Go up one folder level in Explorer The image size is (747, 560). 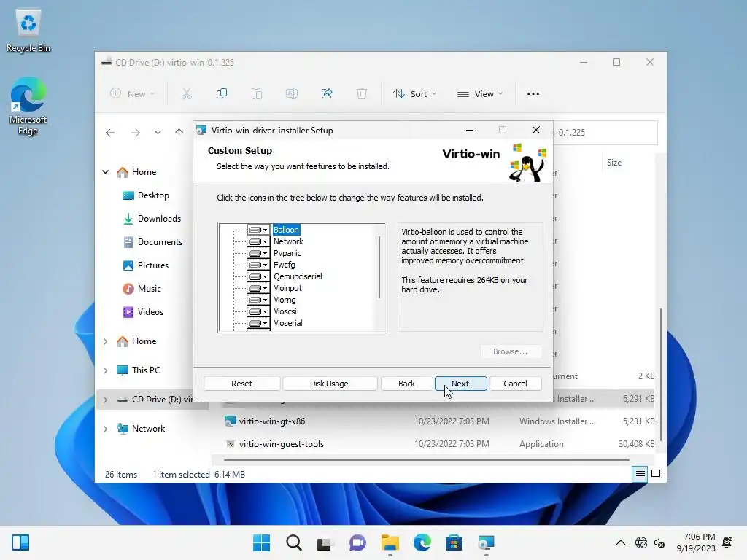point(179,133)
